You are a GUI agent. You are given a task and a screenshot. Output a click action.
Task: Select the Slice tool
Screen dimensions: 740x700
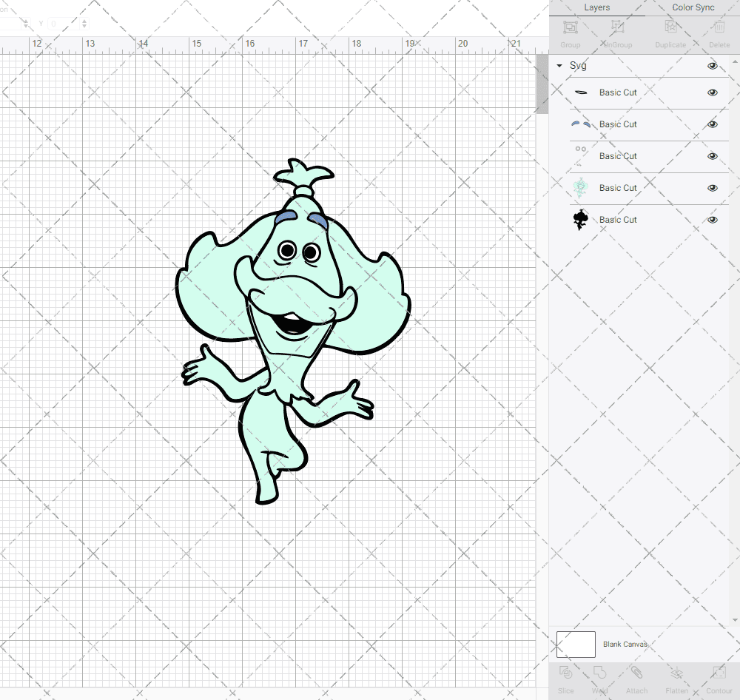pyautogui.click(x=566, y=675)
